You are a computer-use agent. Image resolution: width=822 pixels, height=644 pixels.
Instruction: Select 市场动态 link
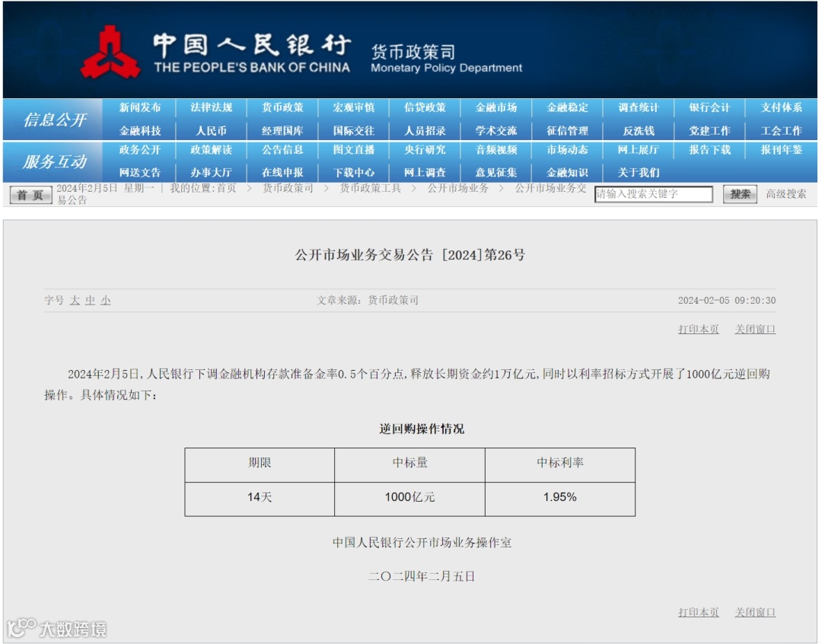[567, 150]
